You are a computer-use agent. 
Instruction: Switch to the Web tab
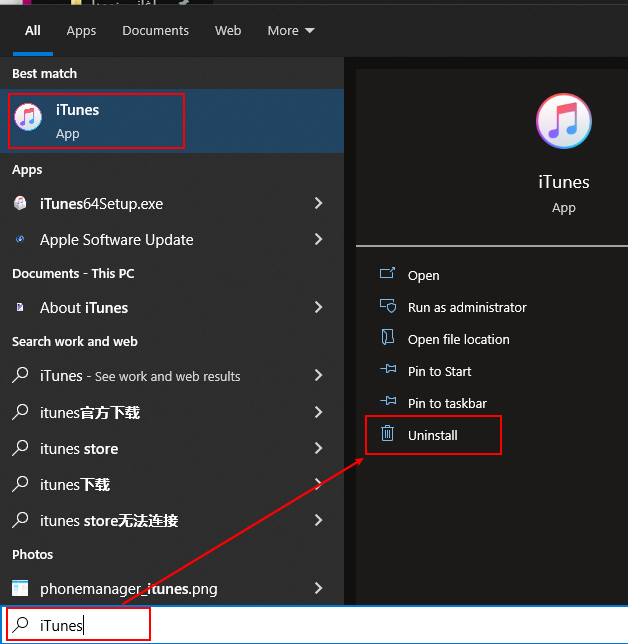tap(228, 30)
